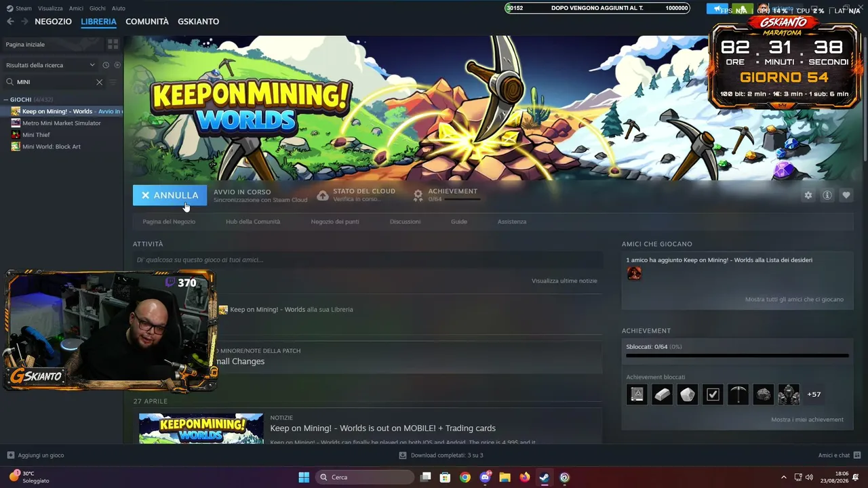Open Assistenza link

coord(512,222)
